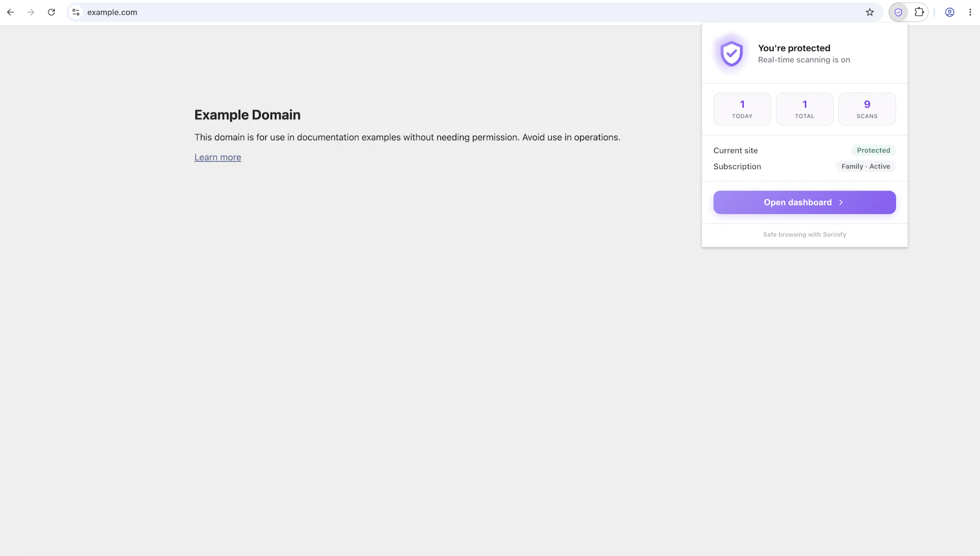Click the Sorinify shield extension icon

pyautogui.click(x=899, y=12)
